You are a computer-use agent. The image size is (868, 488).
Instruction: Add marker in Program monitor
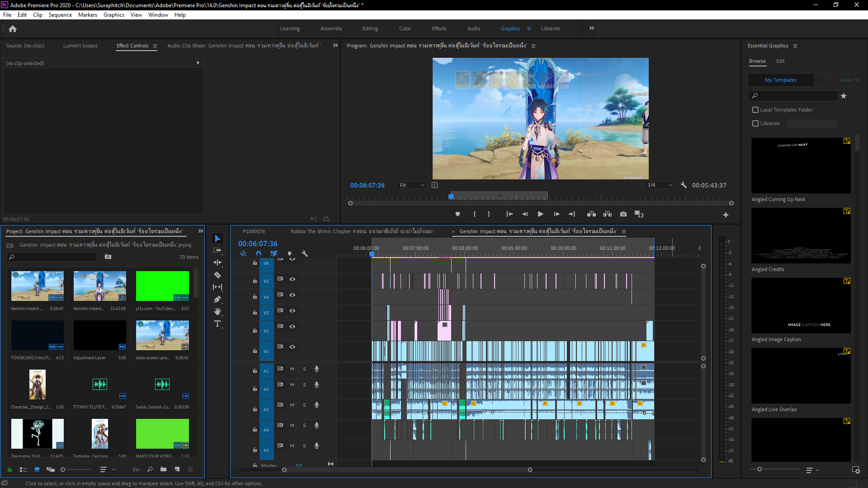(x=458, y=214)
